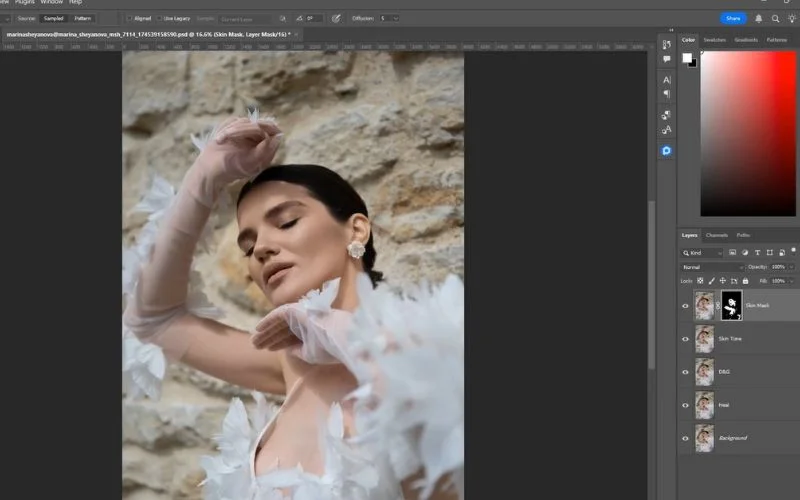Screen dimensions: 800x500
Task: Enable the Use Legacy checkbox
Action: tap(159, 18)
